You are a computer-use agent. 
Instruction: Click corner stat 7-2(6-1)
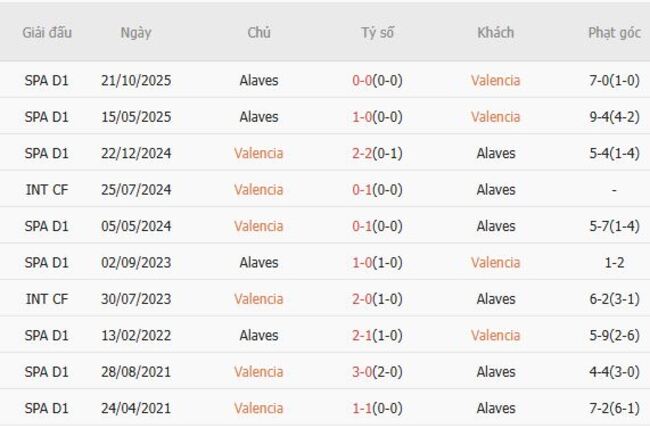click(x=614, y=408)
